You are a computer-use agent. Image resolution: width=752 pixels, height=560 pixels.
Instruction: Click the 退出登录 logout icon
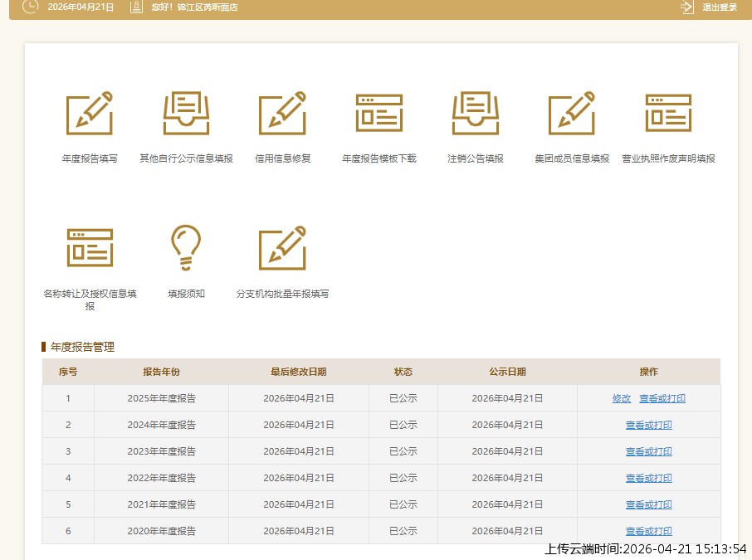[687, 7]
